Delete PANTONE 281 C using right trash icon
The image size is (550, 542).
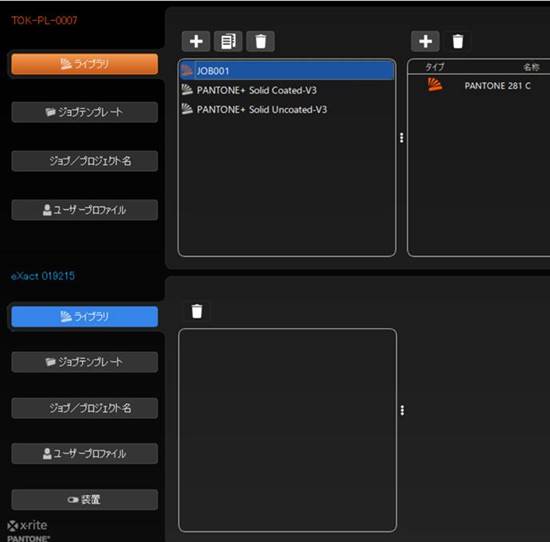click(x=458, y=41)
